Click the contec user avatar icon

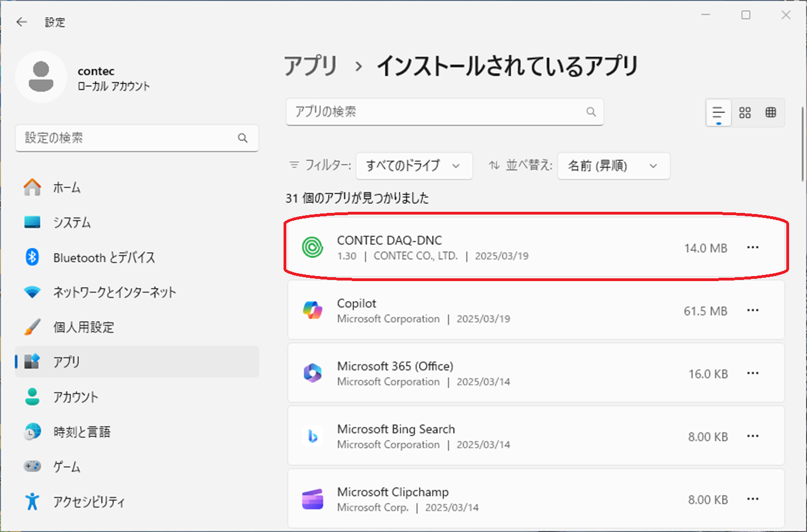41,77
